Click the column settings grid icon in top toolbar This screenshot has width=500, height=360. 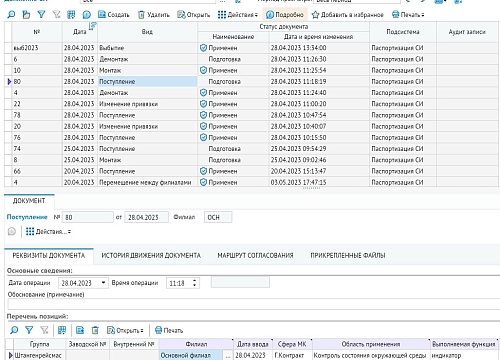click(x=71, y=15)
